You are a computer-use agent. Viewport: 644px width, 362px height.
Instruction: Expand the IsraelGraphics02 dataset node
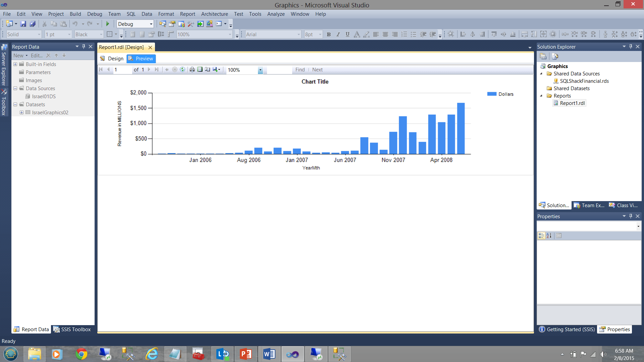coord(21,113)
